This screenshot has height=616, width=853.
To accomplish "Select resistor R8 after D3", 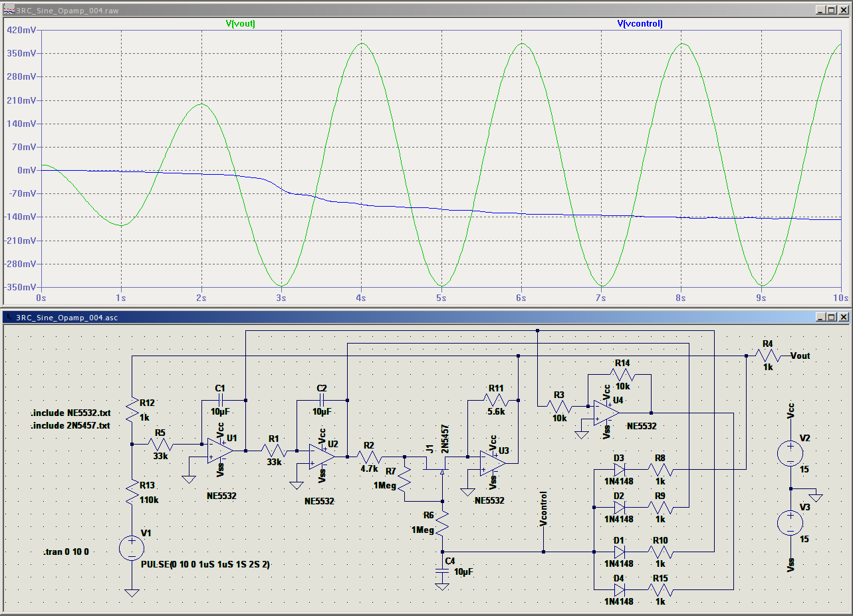I will 660,470.
